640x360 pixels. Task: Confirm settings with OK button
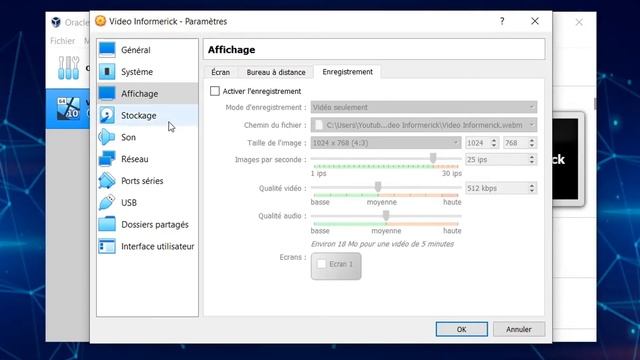pos(462,329)
